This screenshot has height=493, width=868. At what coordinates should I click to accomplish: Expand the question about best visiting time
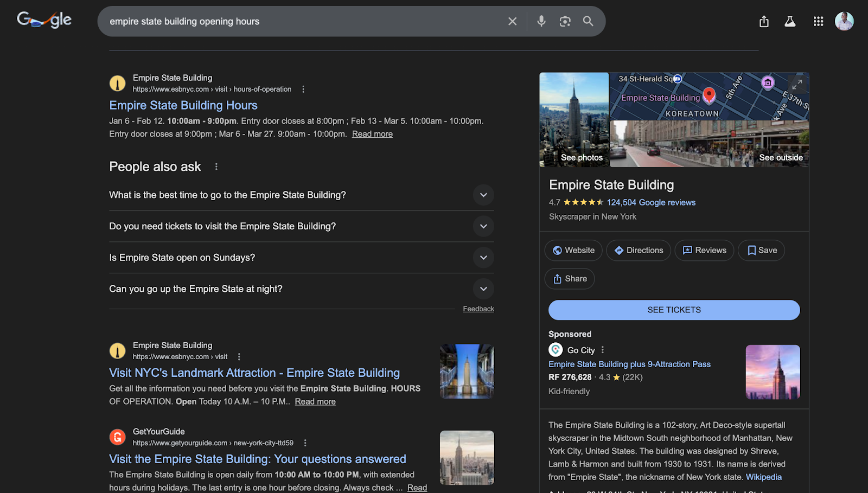pos(482,195)
